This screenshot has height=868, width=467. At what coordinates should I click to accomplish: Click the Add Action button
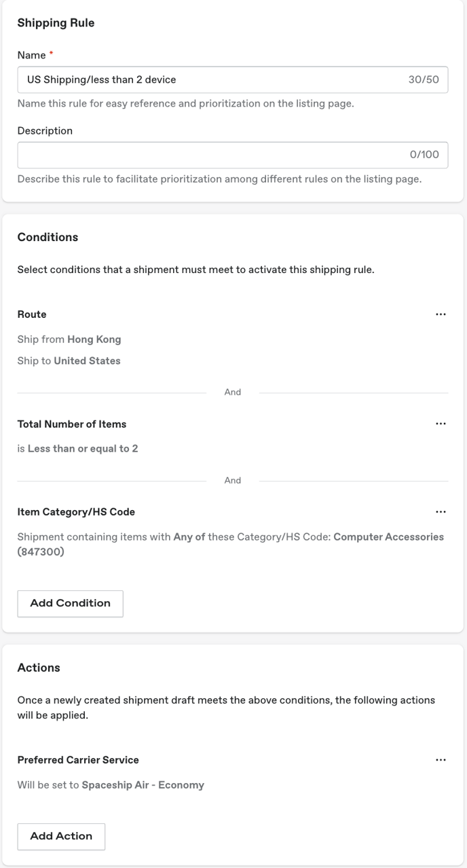tap(61, 836)
